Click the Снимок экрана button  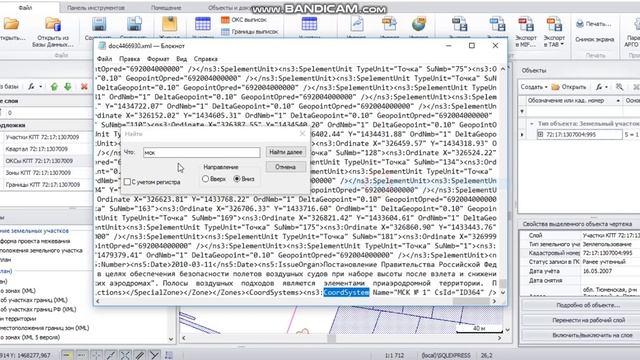(594, 40)
